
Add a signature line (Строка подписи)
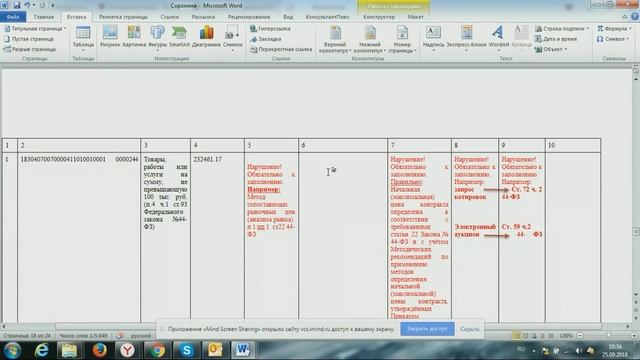pos(562,29)
